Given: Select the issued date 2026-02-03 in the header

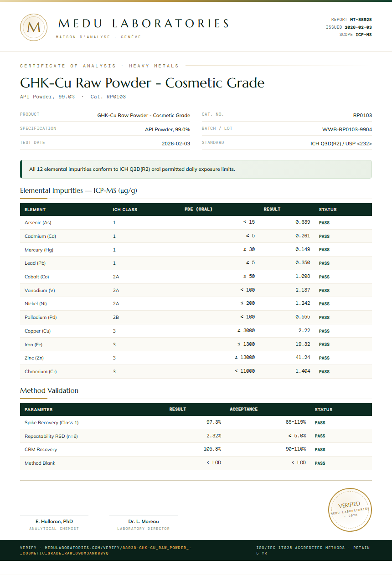Looking at the screenshot, I should (x=358, y=27).
